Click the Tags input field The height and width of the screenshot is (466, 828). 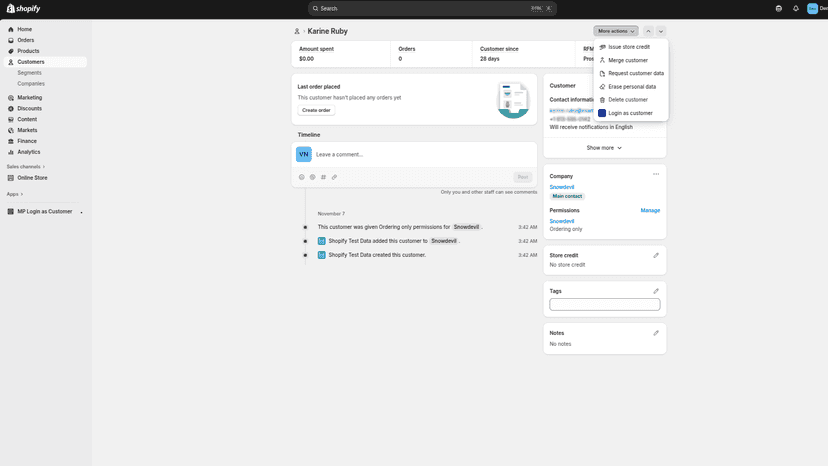pyautogui.click(x=605, y=305)
